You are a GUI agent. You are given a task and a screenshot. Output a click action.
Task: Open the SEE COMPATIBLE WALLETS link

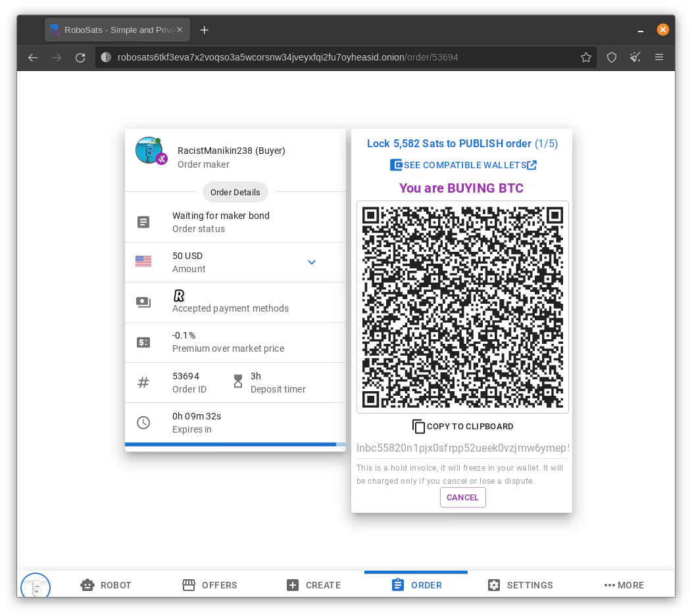pyautogui.click(x=463, y=165)
